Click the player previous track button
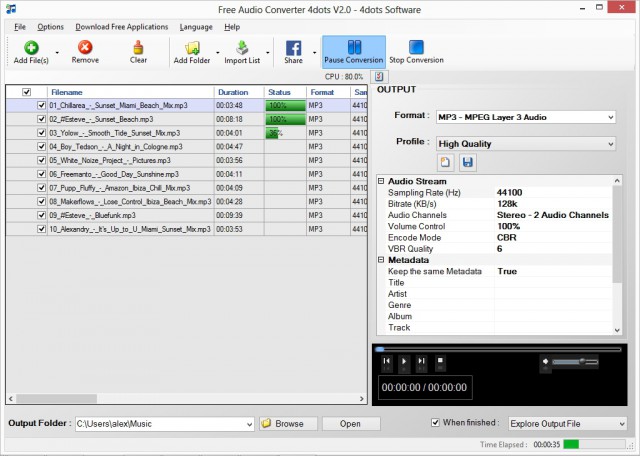The width and height of the screenshot is (640, 456). tap(387, 361)
